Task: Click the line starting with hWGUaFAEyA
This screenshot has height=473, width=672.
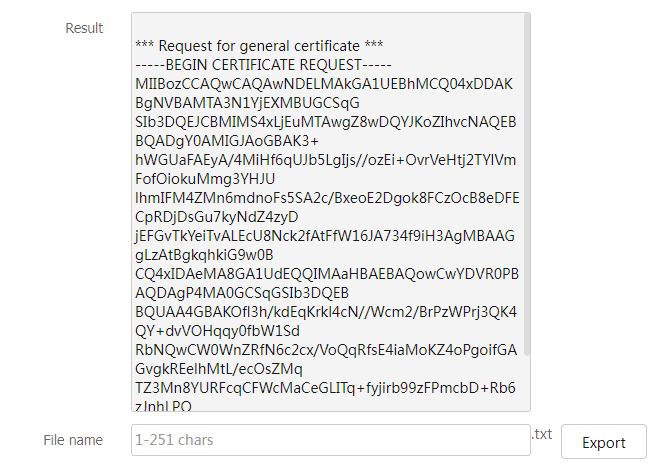Action: [x=326, y=160]
